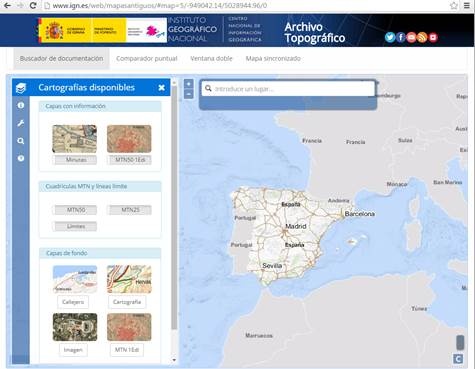Zoom out the map with minus
This screenshot has width=475, height=369.
click(189, 94)
